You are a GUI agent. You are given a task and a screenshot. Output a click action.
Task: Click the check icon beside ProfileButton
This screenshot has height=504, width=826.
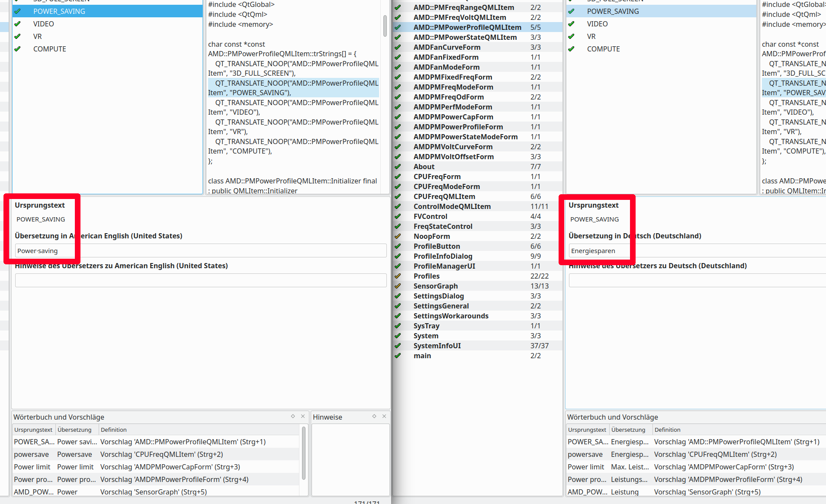pyautogui.click(x=398, y=246)
